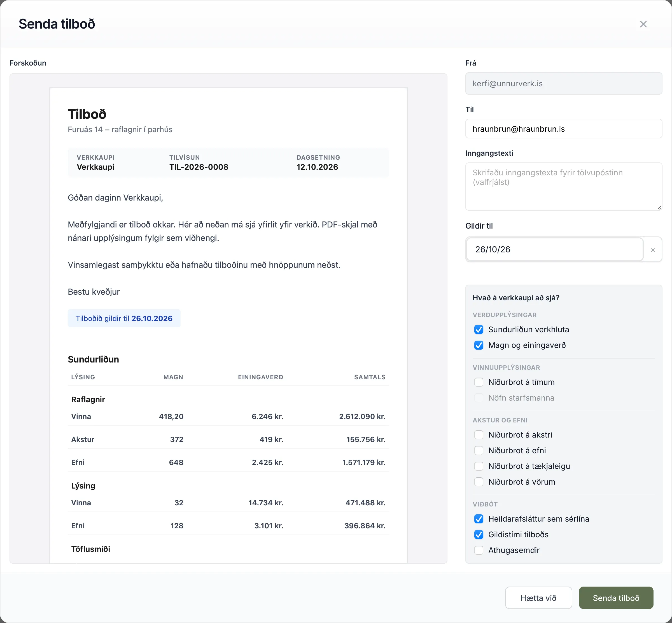Click the MAGN column header

[x=173, y=377]
